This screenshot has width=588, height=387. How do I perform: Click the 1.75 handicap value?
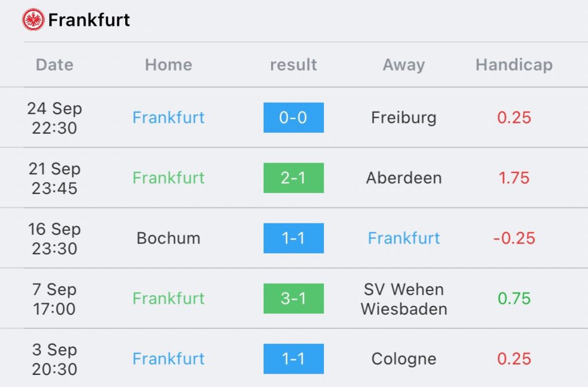point(514,178)
